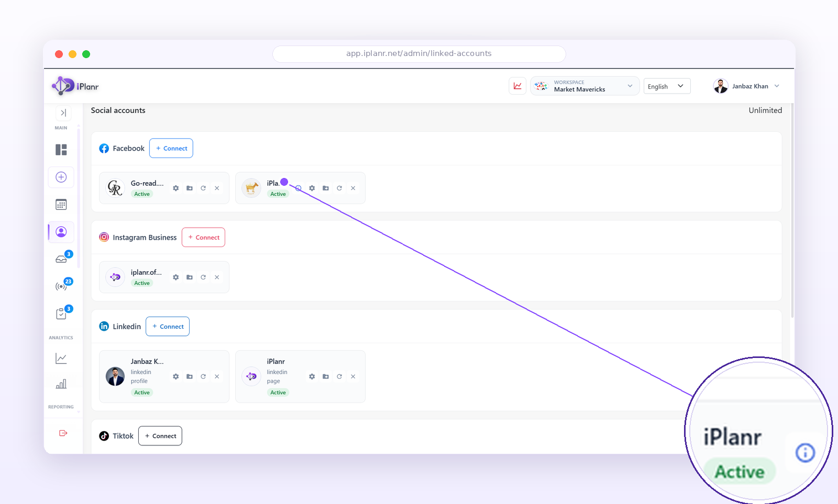Open the inbox icon with badge 3
838x504 pixels.
pyautogui.click(x=61, y=259)
